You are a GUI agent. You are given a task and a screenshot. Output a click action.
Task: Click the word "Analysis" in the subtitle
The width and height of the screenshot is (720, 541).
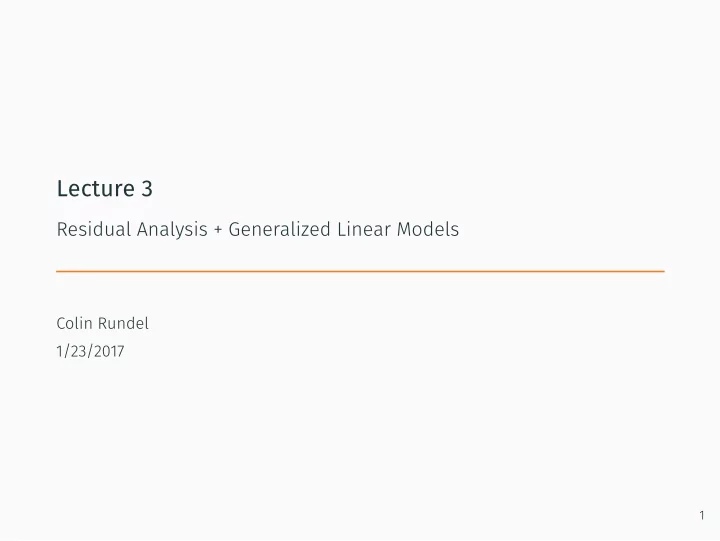click(172, 230)
